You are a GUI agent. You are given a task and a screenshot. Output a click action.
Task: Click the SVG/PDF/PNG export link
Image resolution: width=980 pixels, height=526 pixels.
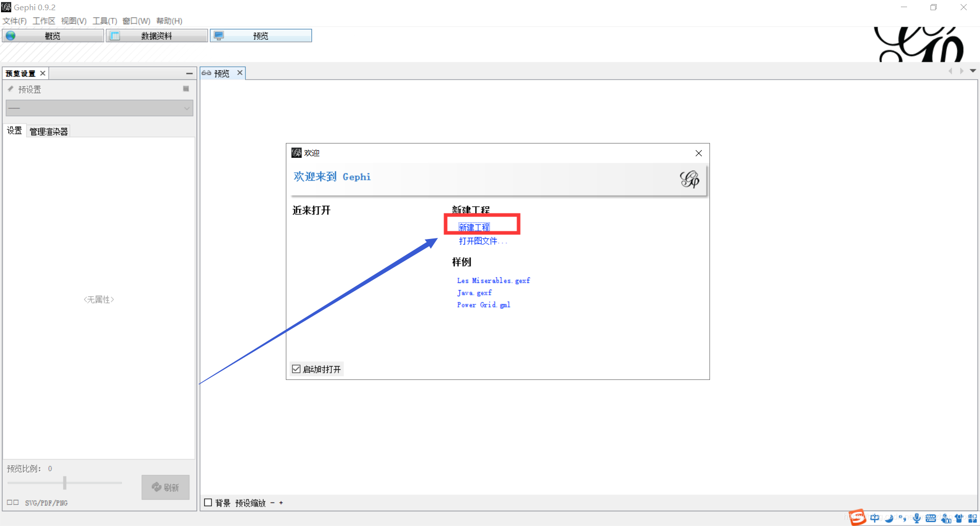click(46, 503)
